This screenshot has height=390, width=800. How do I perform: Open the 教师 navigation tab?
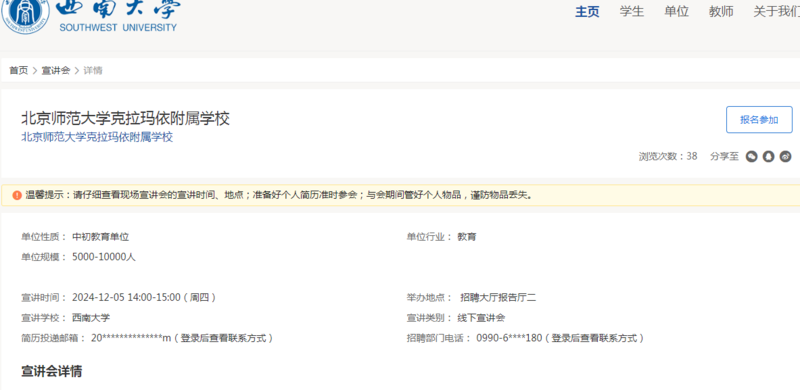(721, 12)
